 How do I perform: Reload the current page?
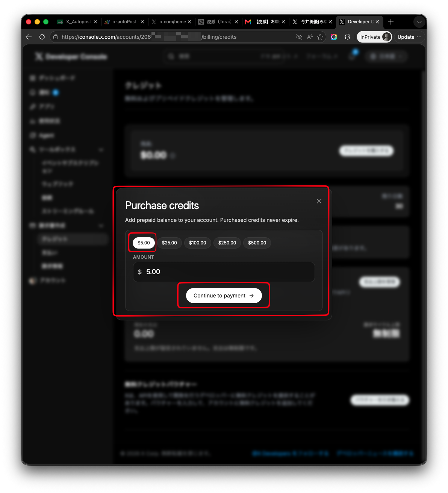pyautogui.click(x=42, y=37)
